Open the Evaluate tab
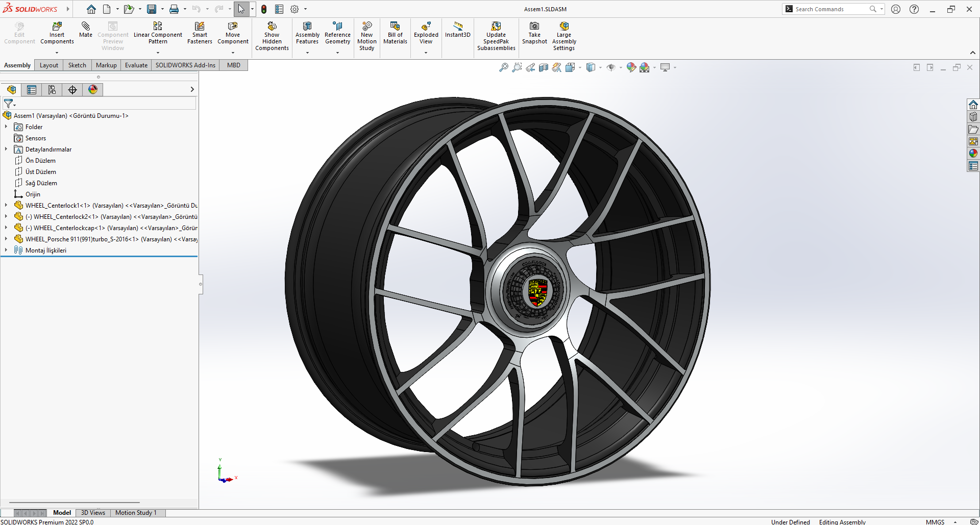Image resolution: width=980 pixels, height=525 pixels. point(136,65)
